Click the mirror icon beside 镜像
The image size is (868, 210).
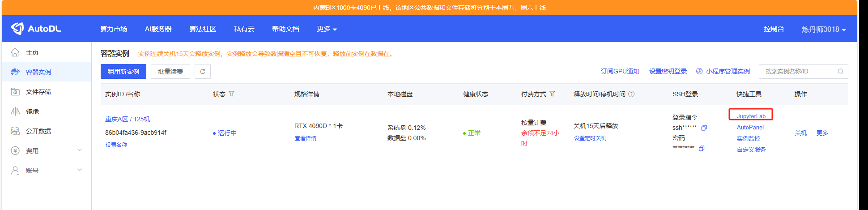pos(15,111)
